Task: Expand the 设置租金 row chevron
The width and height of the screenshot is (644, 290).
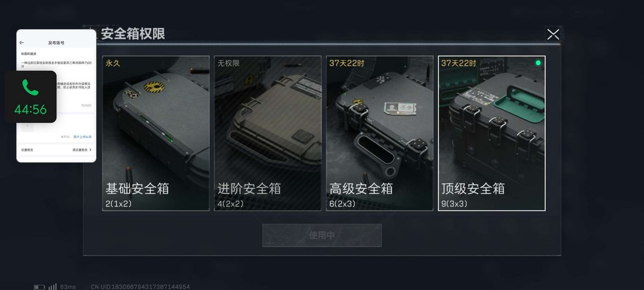Action: click(x=91, y=150)
